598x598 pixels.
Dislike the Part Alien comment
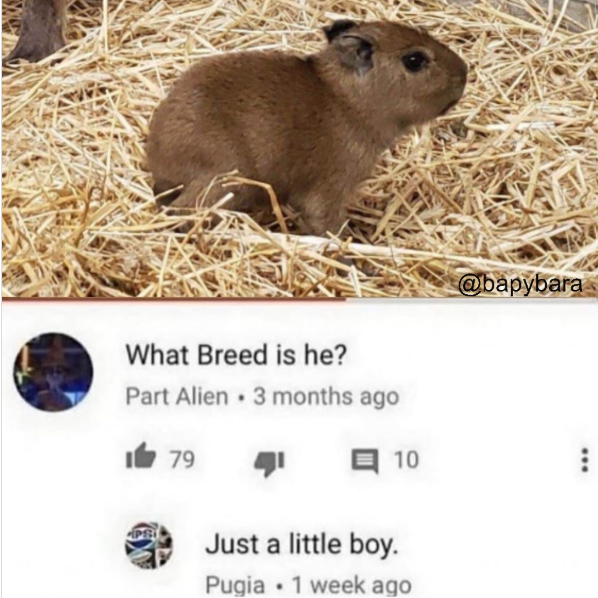click(x=269, y=462)
